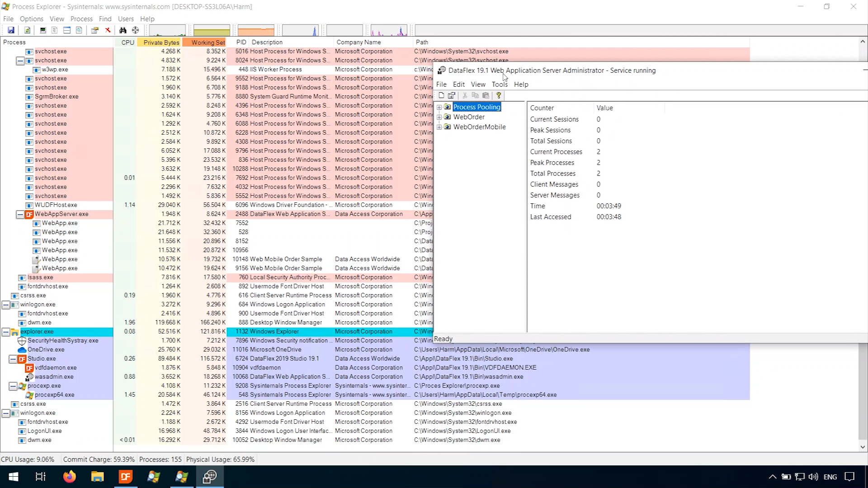Viewport: 868px width, 488px height.
Task: Click the New document icon in the Administrator toolbar
Action: (441, 95)
